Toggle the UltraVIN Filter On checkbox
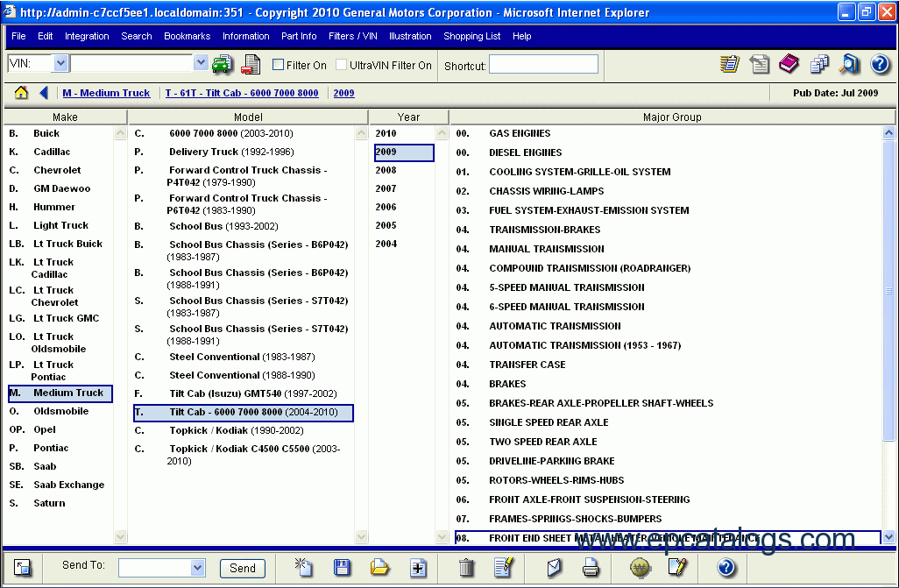899x588 pixels. (x=342, y=65)
